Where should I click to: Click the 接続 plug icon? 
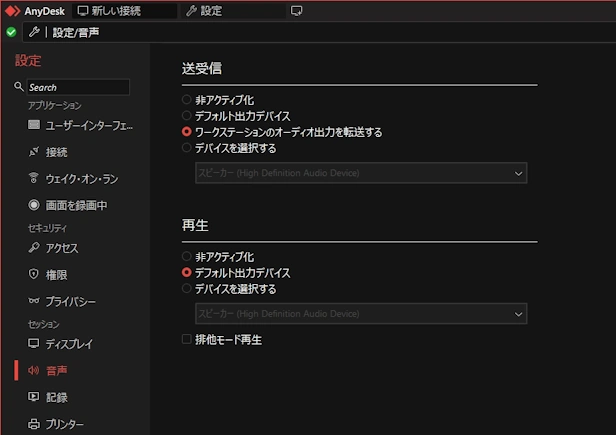point(34,152)
